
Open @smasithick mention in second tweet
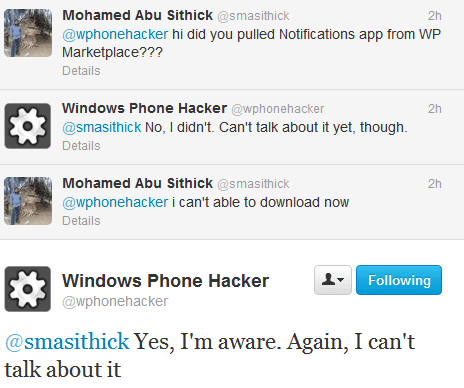pos(102,127)
